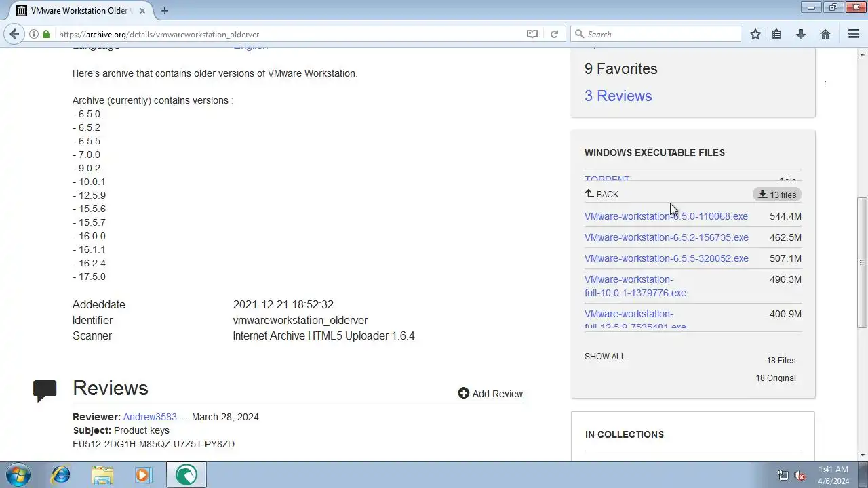Open the Windows Start menu
Screen dimensions: 868x488
pyautogui.click(x=18, y=474)
